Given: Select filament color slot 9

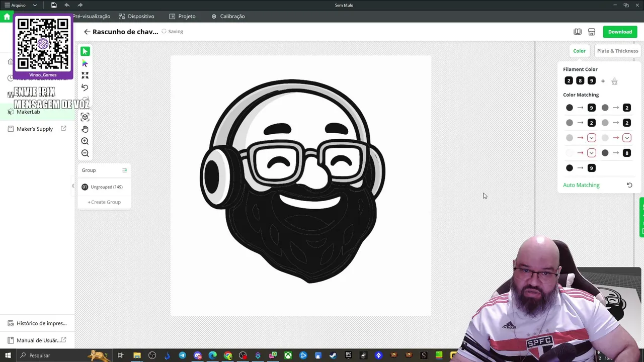Looking at the screenshot, I should tap(592, 81).
